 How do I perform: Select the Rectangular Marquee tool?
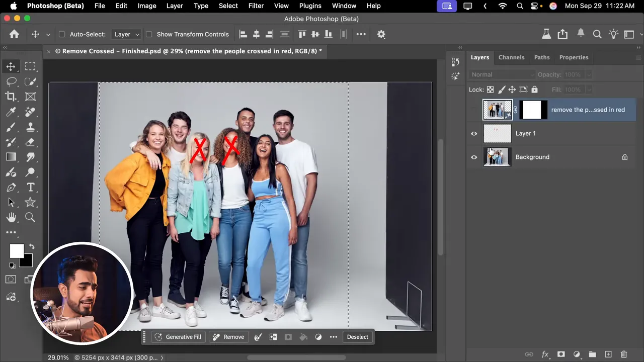coord(30,66)
